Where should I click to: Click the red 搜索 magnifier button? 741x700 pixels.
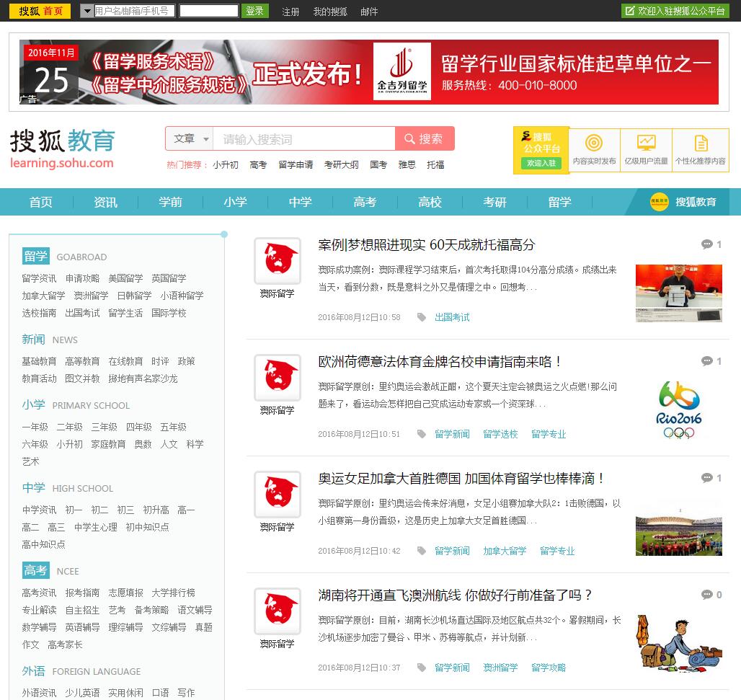click(x=425, y=139)
